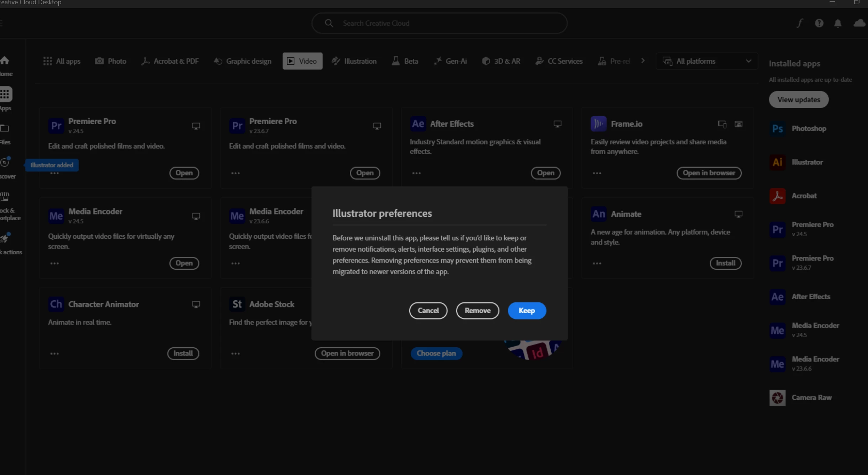This screenshot has width=868, height=475.
Task: Click Remove in Illustrator preferences dialog
Action: tap(477, 310)
